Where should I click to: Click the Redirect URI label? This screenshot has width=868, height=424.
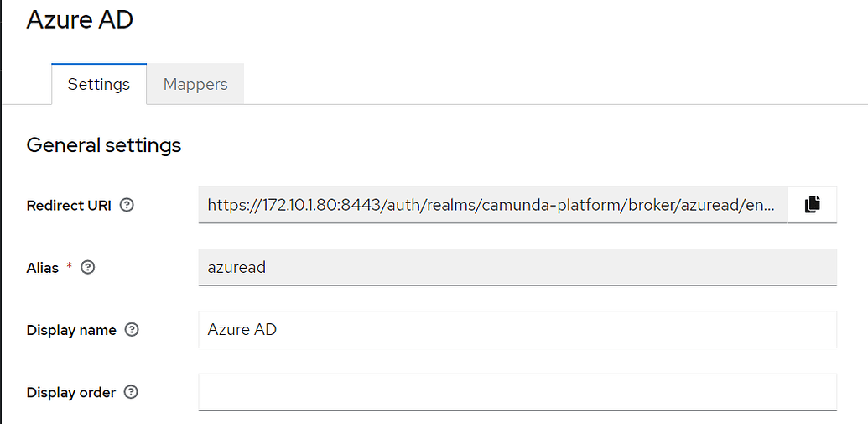click(x=69, y=206)
